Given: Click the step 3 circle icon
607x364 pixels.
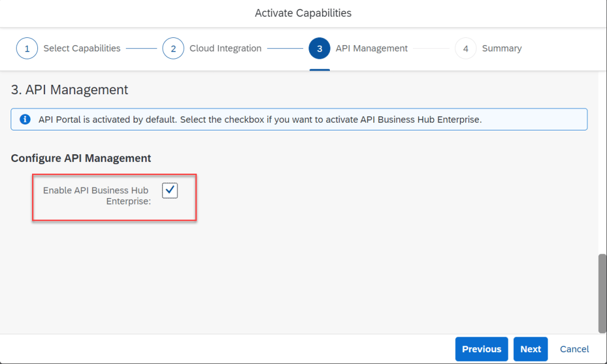Looking at the screenshot, I should point(319,49).
